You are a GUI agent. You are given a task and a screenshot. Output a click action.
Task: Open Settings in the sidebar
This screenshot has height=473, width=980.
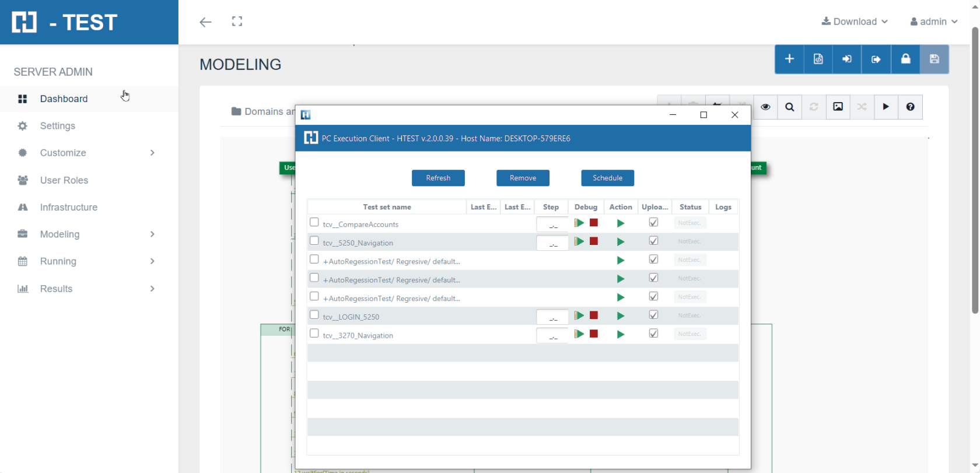pyautogui.click(x=57, y=126)
